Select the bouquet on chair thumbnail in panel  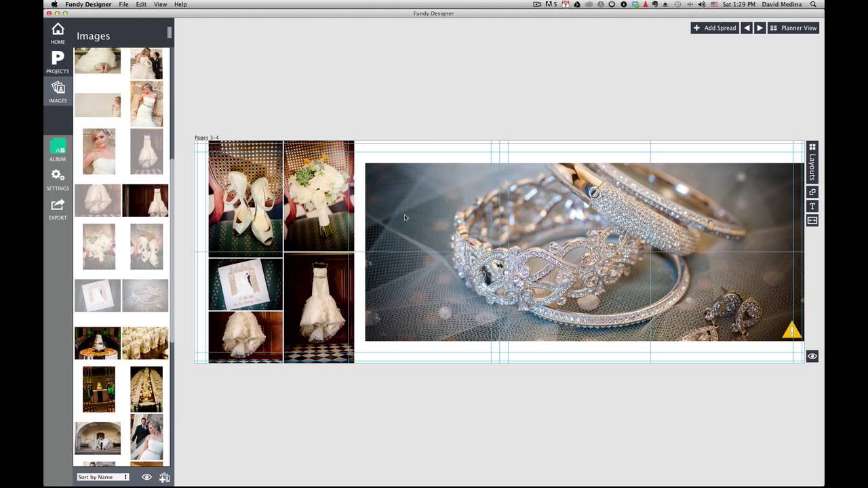[99, 247]
